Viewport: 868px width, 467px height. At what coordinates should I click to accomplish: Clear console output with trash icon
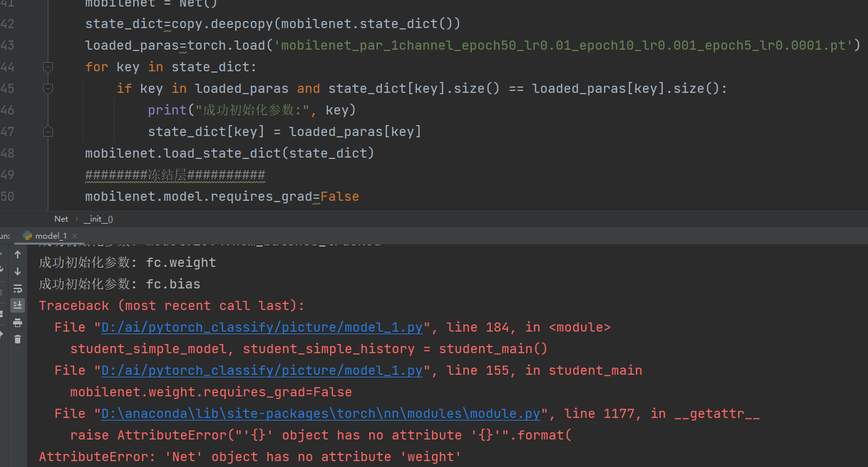[x=18, y=339]
